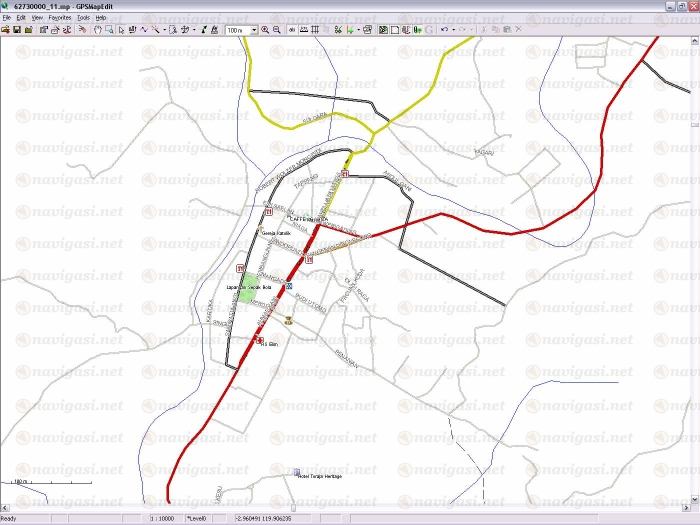Viewport: 700px width, 525px height.
Task: Open the 100 m scale dropdown
Action: click(254, 30)
